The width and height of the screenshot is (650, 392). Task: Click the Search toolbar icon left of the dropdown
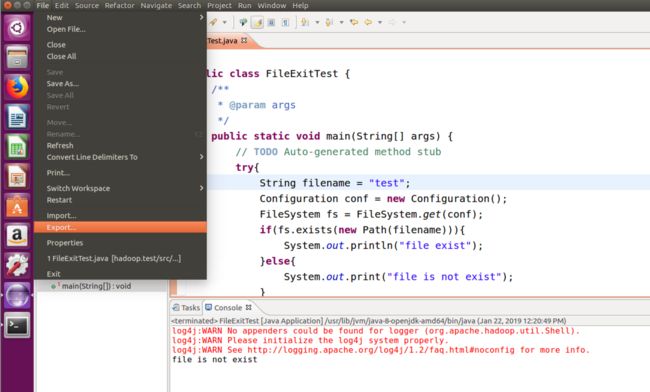213,22
